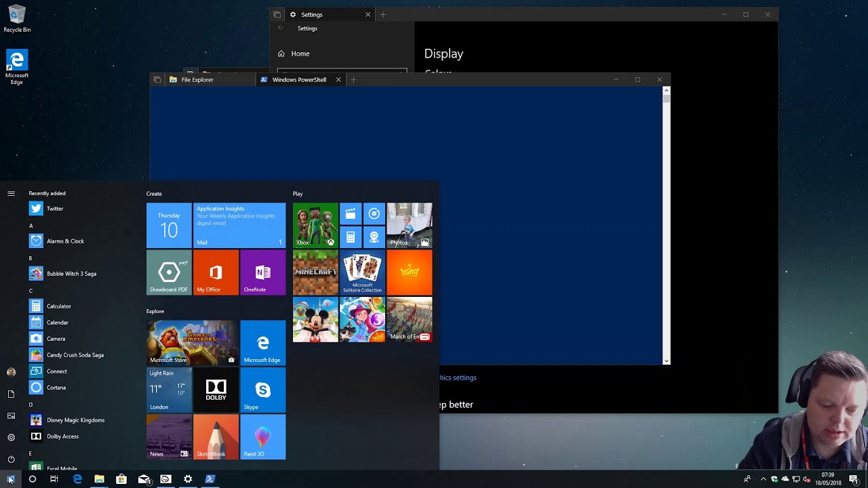Go to Home in Settings window
This screenshot has height=488, width=868.
click(294, 54)
